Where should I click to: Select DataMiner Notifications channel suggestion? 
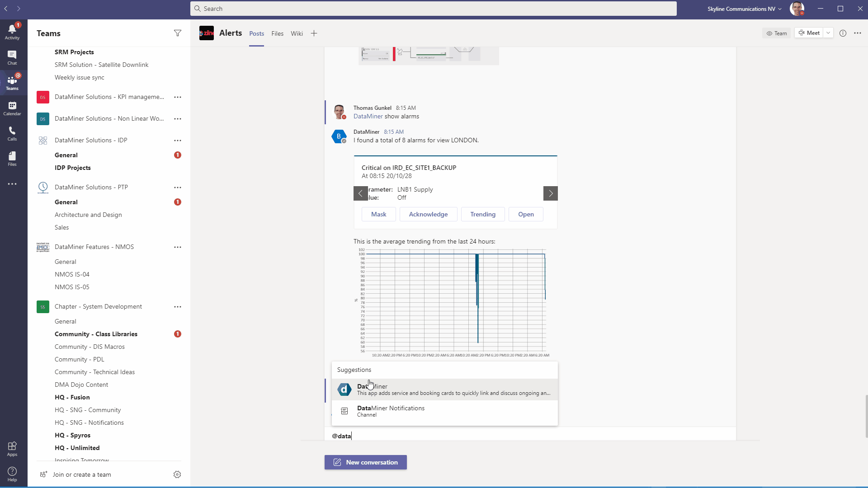tap(444, 411)
